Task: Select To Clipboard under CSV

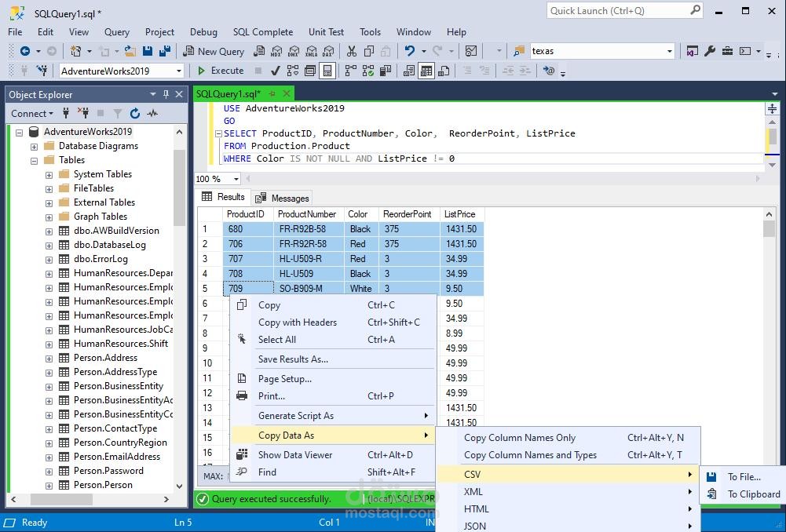Action: tap(744, 494)
